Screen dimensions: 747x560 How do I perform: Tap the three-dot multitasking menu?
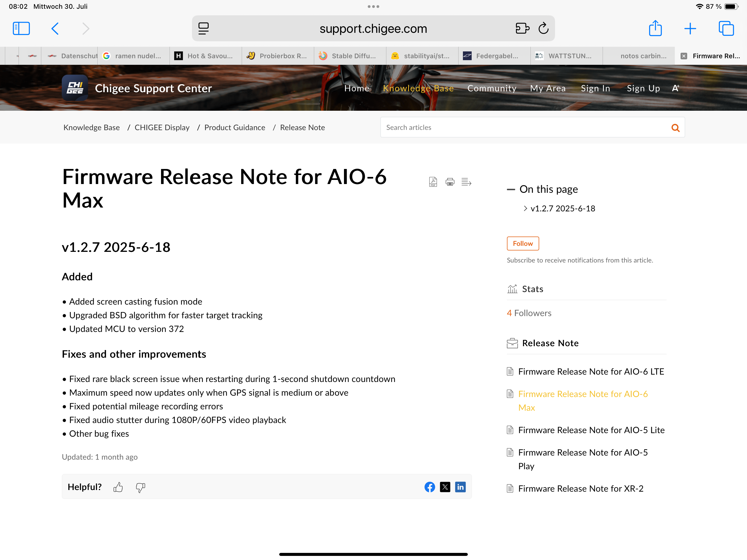373,6
